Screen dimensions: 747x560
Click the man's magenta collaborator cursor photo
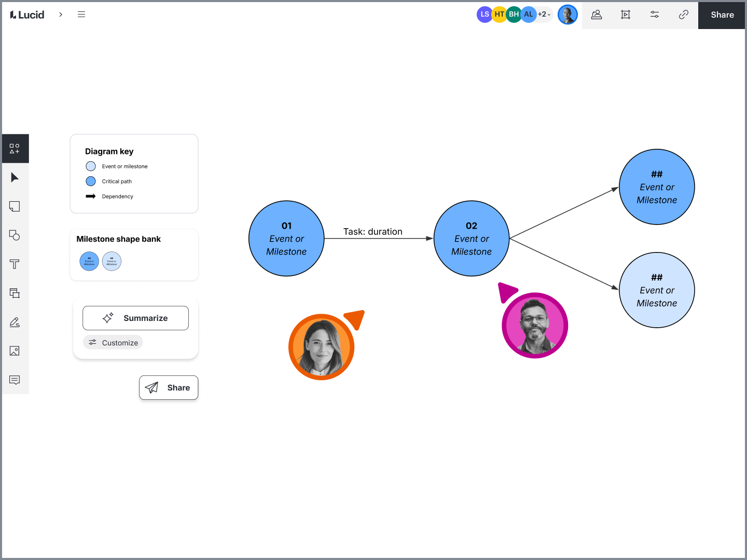click(535, 326)
